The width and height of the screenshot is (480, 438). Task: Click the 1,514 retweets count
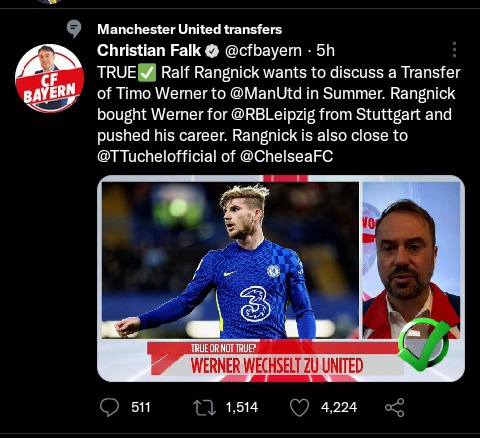coord(242,407)
